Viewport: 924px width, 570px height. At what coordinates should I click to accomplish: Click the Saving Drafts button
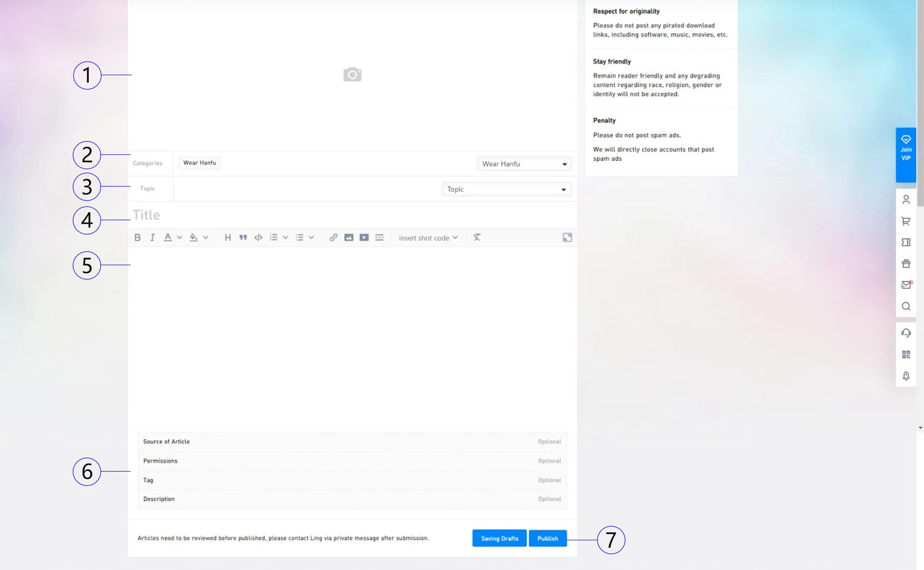499,538
